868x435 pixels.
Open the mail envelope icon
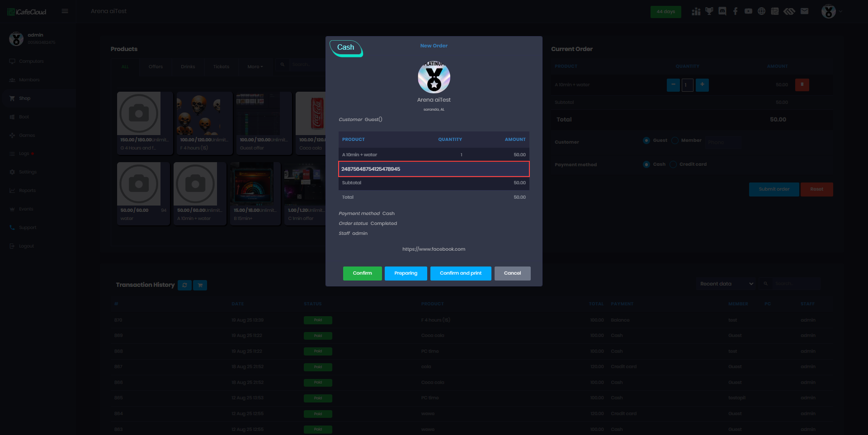[x=805, y=11]
